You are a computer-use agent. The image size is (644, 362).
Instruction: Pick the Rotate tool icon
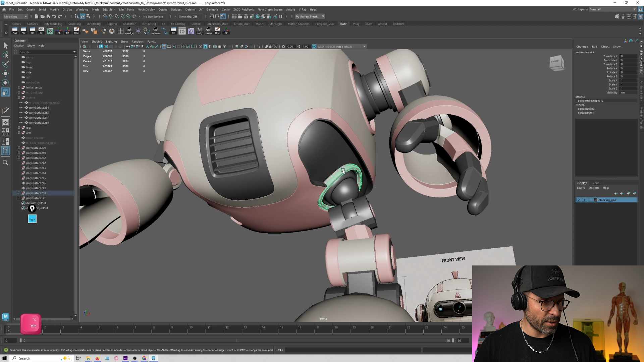[6, 82]
